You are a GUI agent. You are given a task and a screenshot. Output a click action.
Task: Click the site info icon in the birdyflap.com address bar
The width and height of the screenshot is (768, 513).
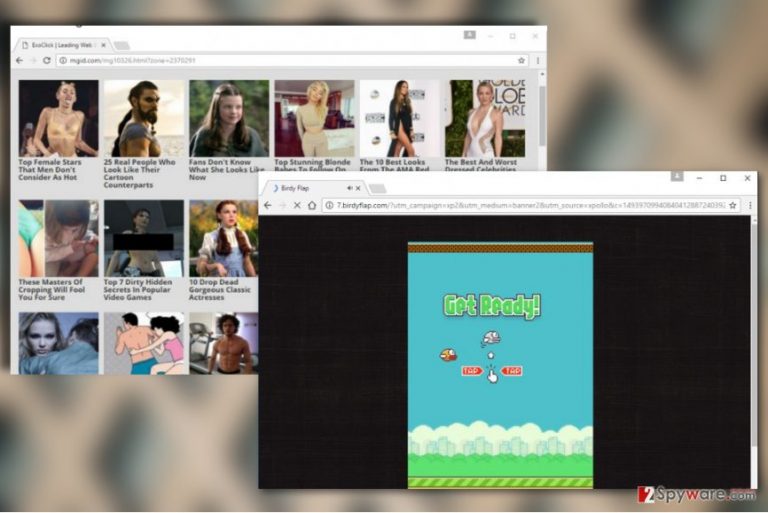(x=330, y=205)
